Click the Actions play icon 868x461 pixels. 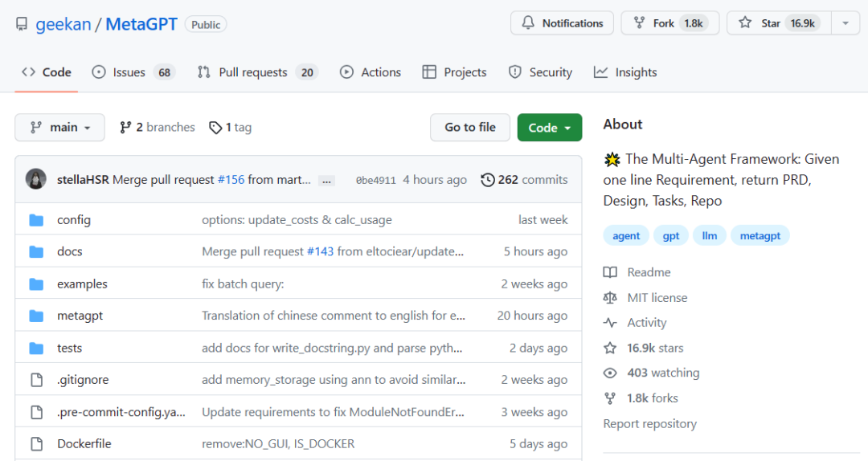(346, 72)
